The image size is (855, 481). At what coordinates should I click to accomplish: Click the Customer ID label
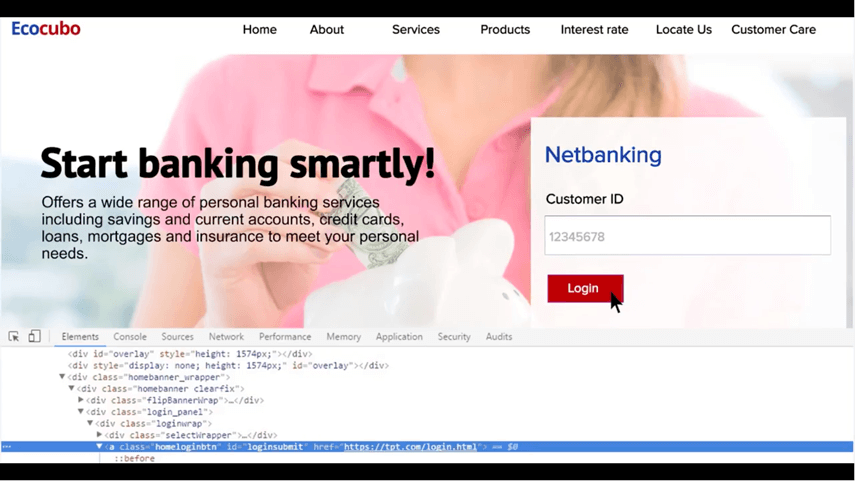(x=585, y=199)
